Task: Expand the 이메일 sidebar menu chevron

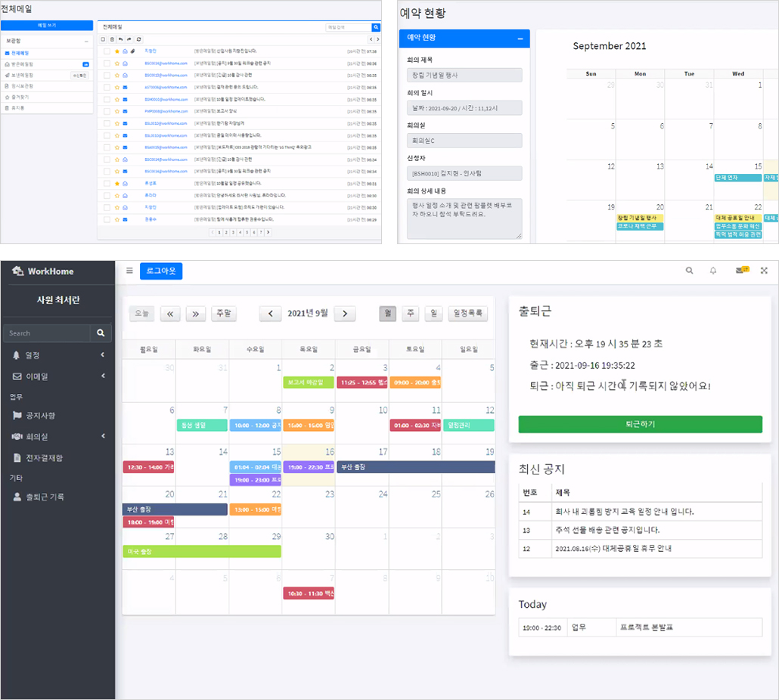Action: pos(103,376)
